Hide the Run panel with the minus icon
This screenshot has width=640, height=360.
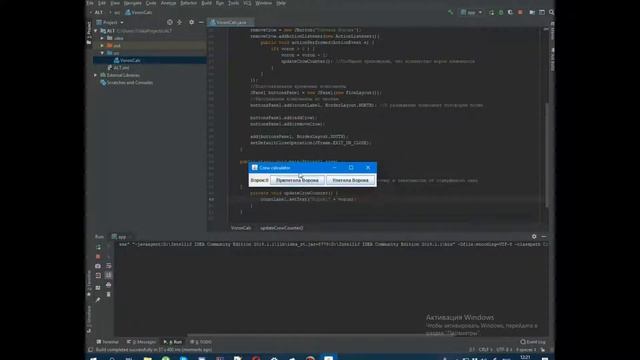(x=544, y=236)
